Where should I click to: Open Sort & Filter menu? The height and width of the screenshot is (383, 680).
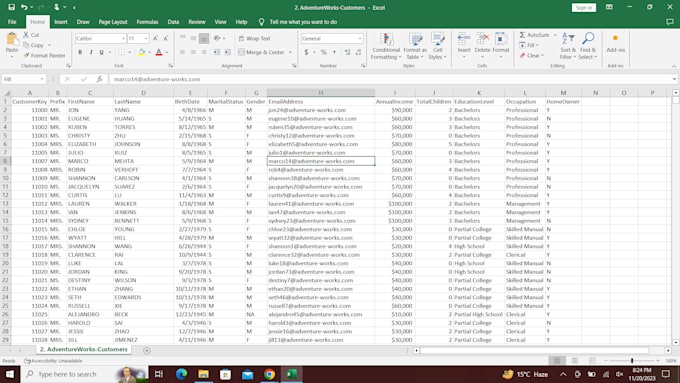coord(568,46)
